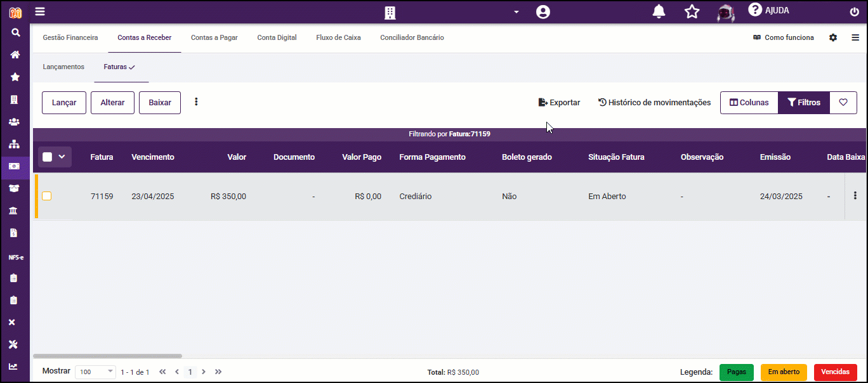
Task: Open favorites star in left sidebar
Action: (15, 77)
